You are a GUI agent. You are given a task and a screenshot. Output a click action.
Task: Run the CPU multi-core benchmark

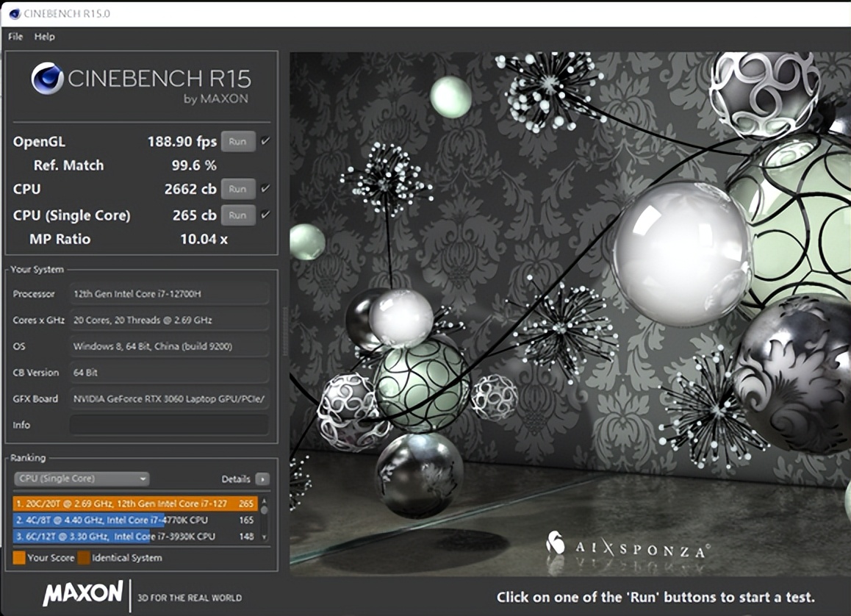(x=237, y=189)
